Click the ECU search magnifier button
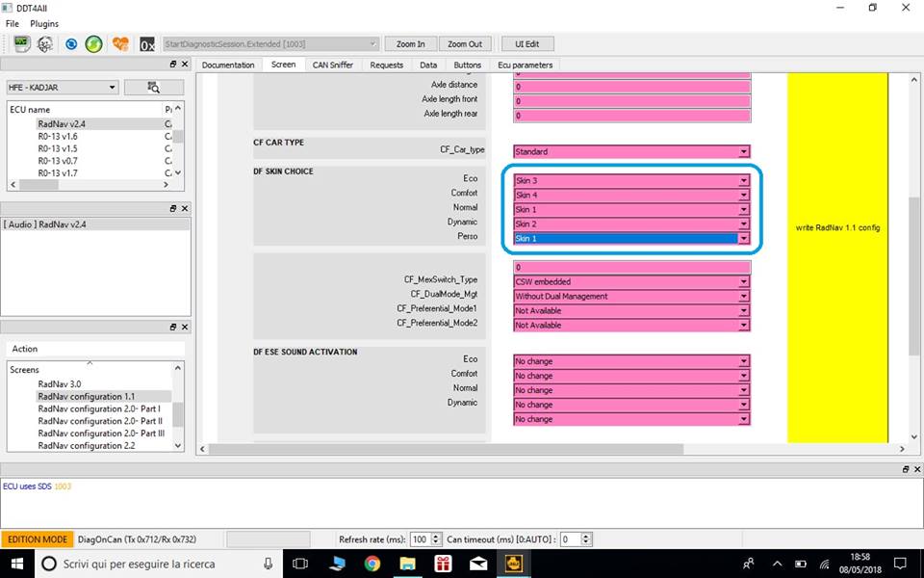 [x=154, y=88]
